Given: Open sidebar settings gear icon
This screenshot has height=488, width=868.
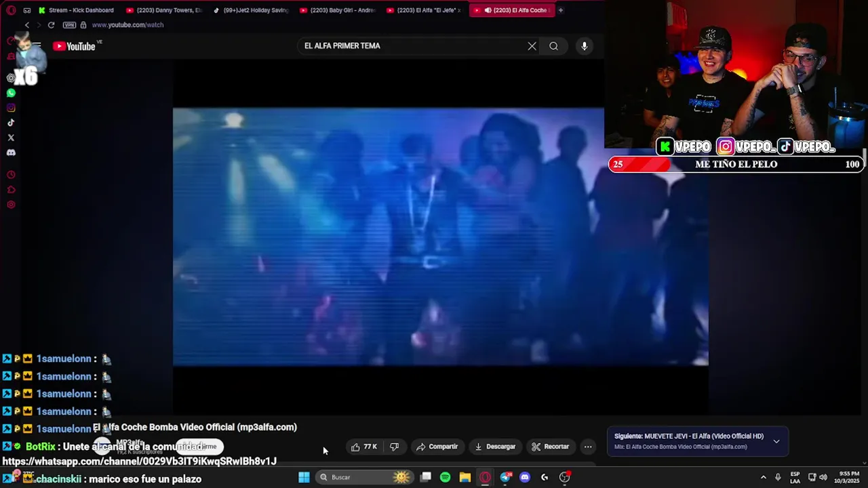Looking at the screenshot, I should coord(11,205).
